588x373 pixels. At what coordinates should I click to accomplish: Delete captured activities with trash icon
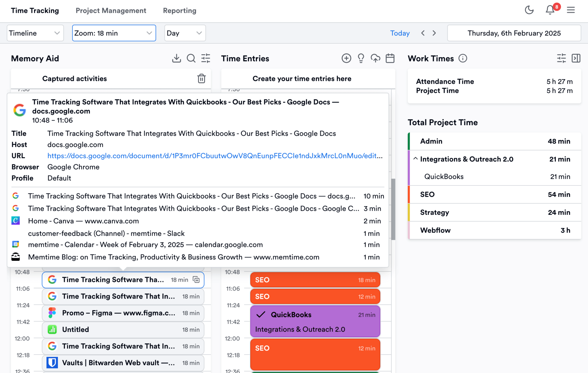[x=202, y=78]
